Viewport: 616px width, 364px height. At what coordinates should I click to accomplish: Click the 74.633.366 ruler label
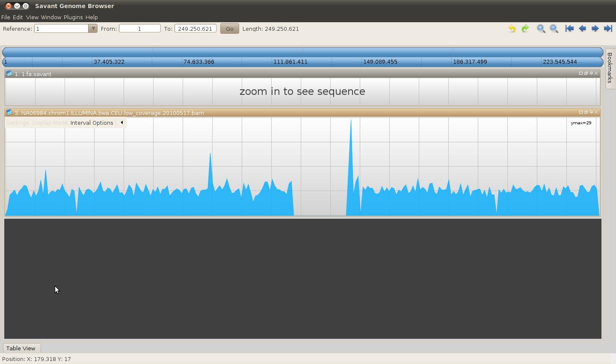click(x=199, y=62)
